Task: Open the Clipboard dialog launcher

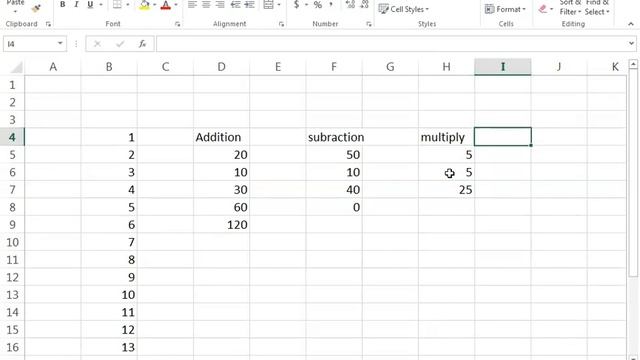Action: [x=48, y=24]
